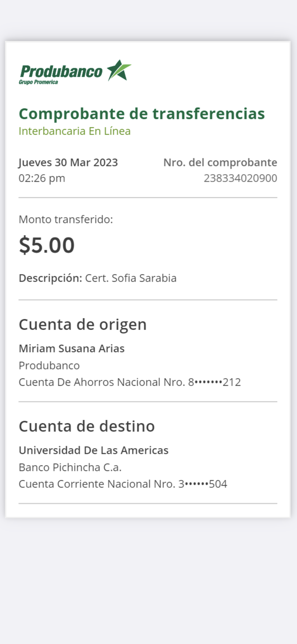
Task: Select the Interbancaria En Línea subtitle
Action: point(74,131)
